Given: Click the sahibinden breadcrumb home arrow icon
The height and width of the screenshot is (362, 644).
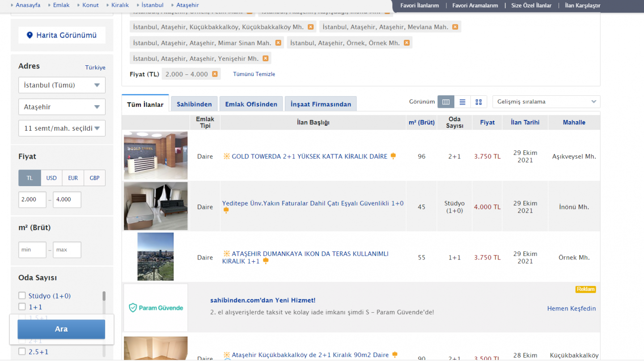Looking at the screenshot, I should [11, 5].
